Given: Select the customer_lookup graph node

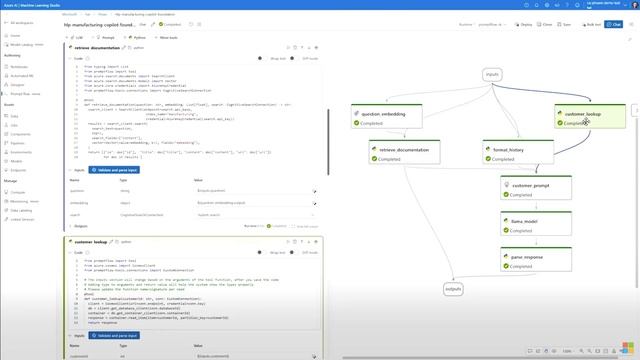Looking at the screenshot, I should [x=590, y=116].
